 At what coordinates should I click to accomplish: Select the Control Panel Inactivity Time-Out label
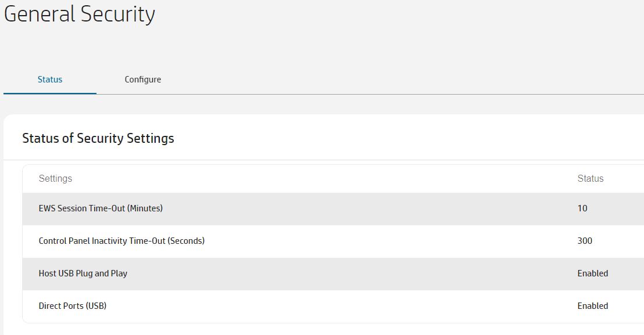pyautogui.click(x=121, y=241)
